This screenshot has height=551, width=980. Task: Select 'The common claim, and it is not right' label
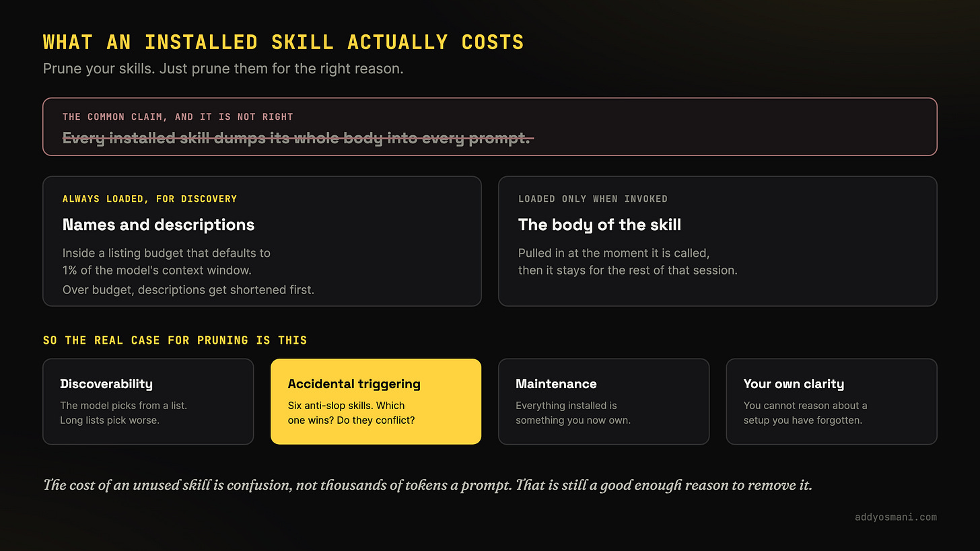[178, 117]
